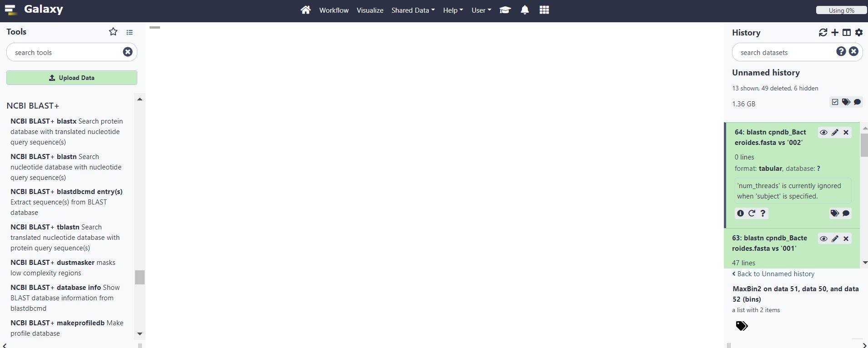The width and height of the screenshot is (868, 348).
Task: Click the 1.36 GB history size
Action: pos(743,104)
